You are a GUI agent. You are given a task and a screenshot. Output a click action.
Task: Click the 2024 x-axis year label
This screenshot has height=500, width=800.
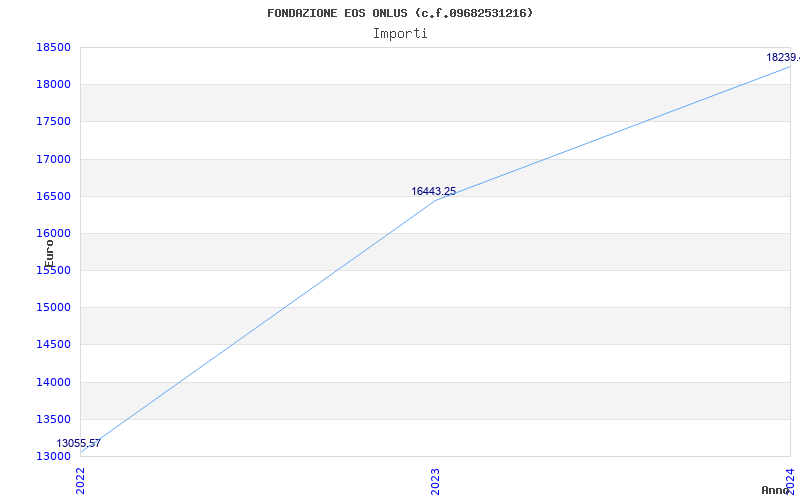790,482
